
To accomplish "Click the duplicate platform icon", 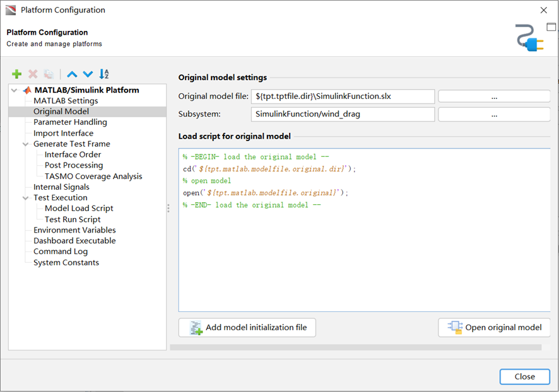I will (49, 74).
